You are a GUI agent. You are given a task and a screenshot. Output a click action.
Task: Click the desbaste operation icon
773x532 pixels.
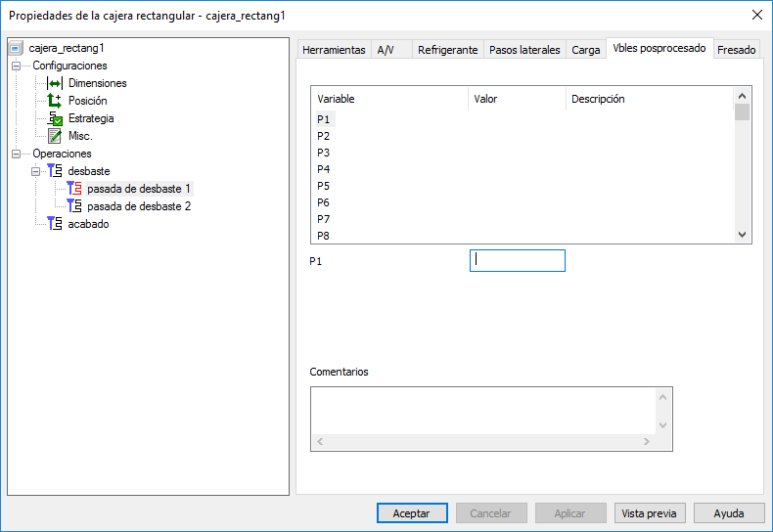[x=55, y=171]
